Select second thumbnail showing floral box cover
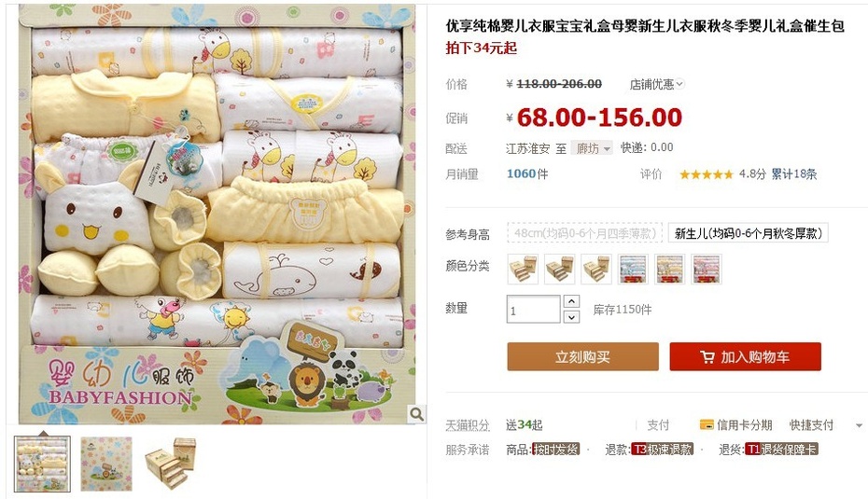 [106, 464]
